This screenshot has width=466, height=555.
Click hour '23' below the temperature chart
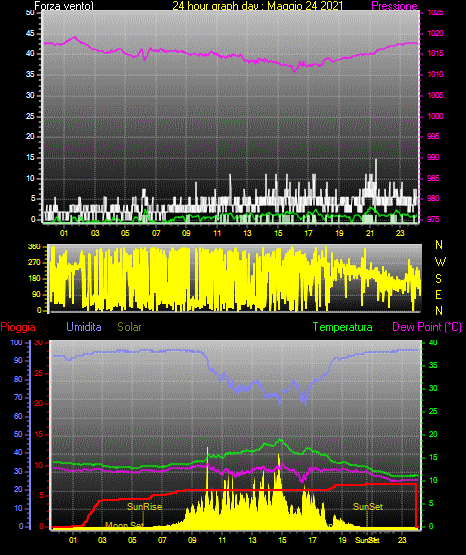[402, 540]
